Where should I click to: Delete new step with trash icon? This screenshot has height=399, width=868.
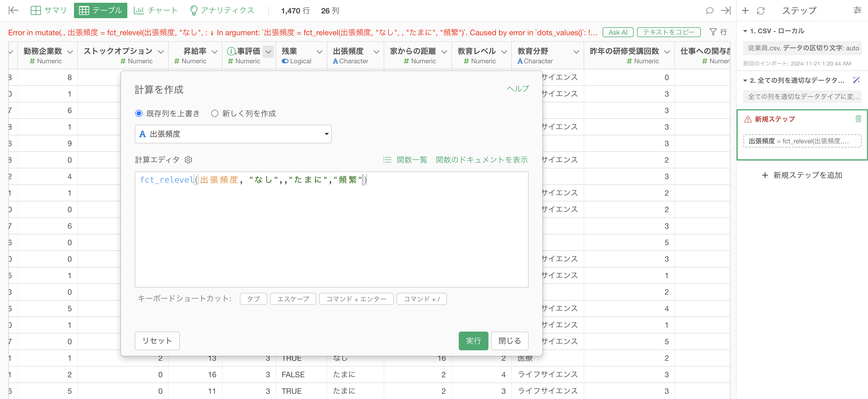click(858, 119)
